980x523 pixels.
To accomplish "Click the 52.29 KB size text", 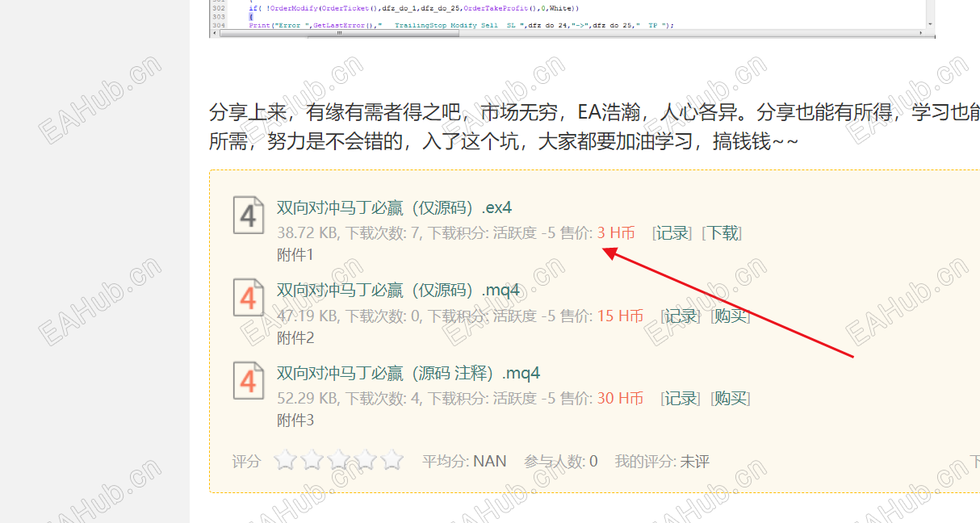I will (308, 398).
